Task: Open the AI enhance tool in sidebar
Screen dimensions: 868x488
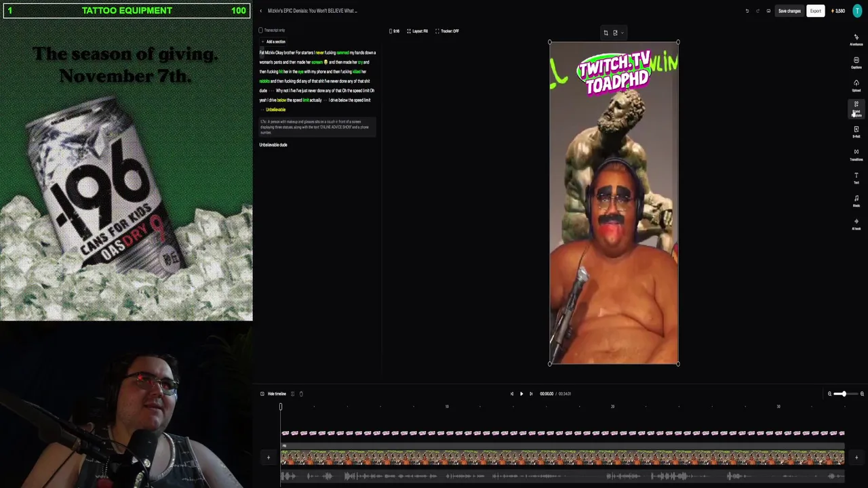Action: pyautogui.click(x=856, y=39)
